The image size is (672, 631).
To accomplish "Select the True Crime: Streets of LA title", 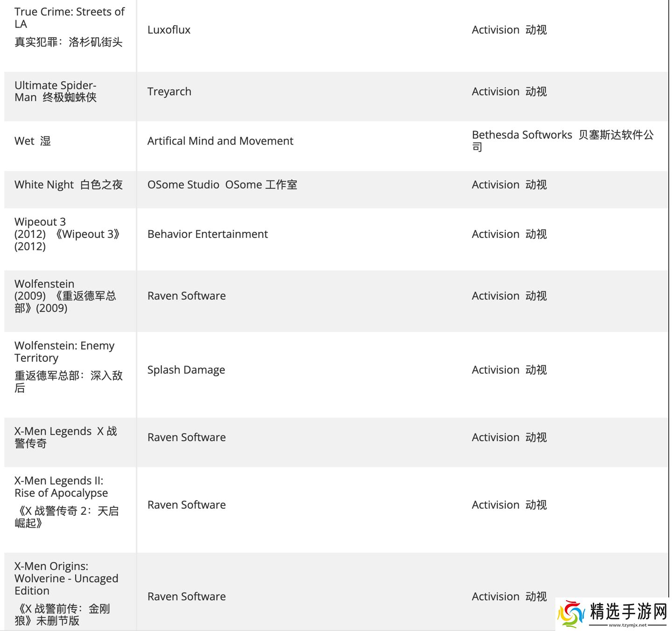I will [x=69, y=18].
